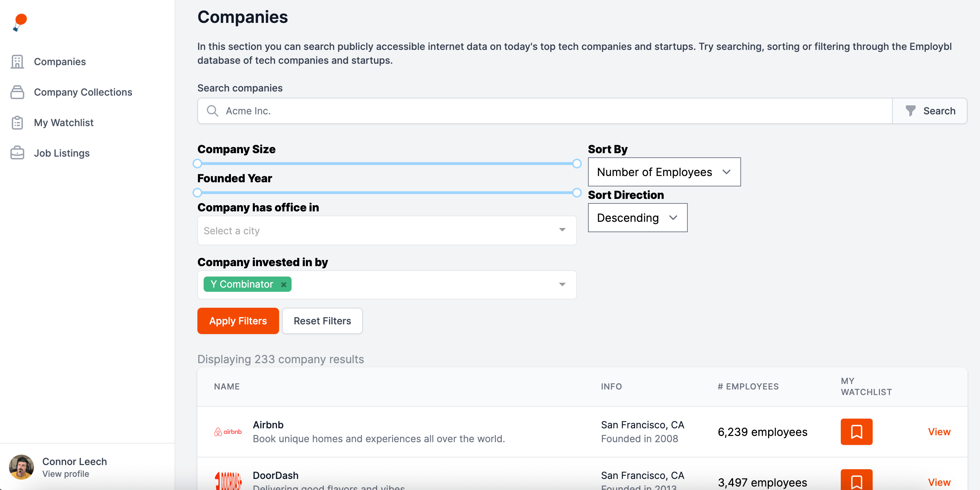Click the Company Collections stack icon
980x490 pixels.
(x=17, y=92)
